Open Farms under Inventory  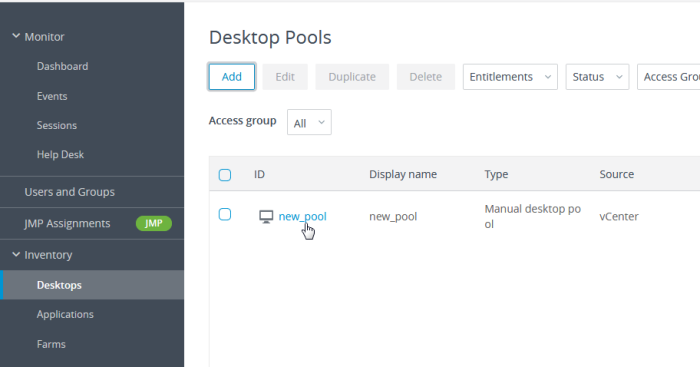pos(51,344)
